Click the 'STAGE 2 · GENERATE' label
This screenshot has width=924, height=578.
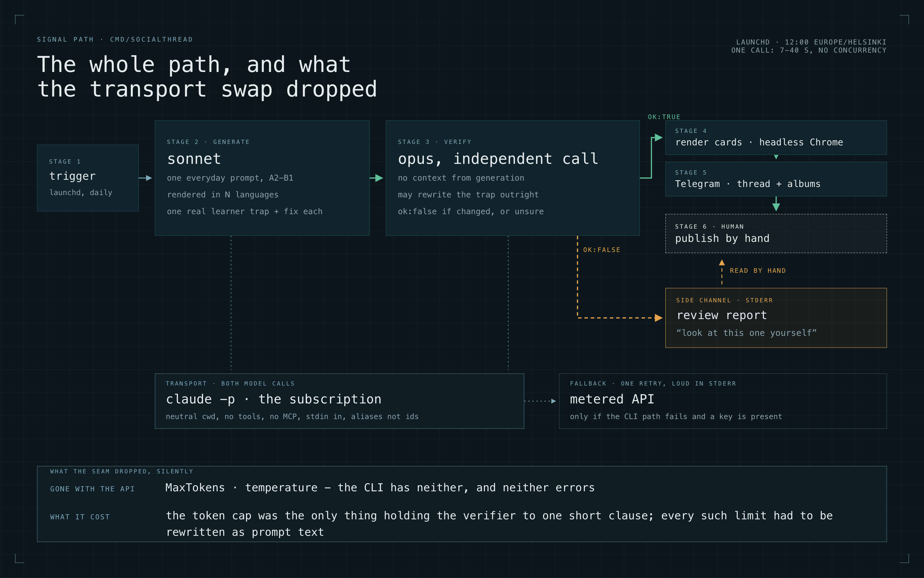click(x=208, y=142)
